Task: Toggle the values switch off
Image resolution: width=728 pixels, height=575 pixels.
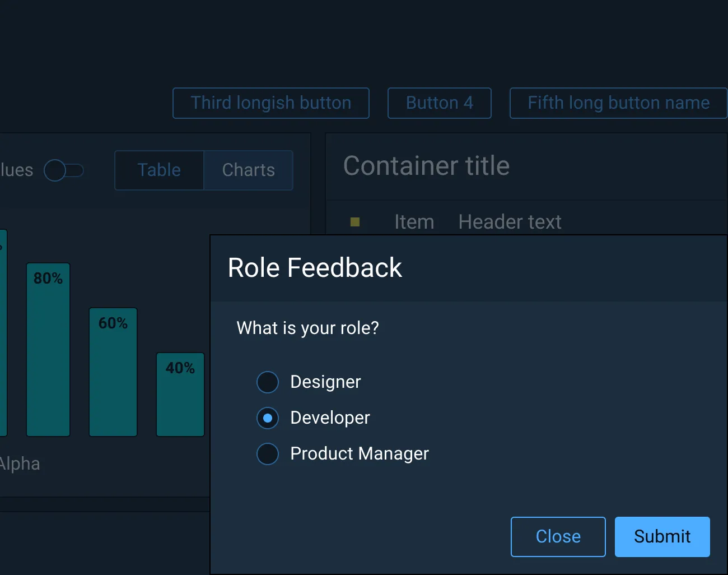Action: coord(64,170)
